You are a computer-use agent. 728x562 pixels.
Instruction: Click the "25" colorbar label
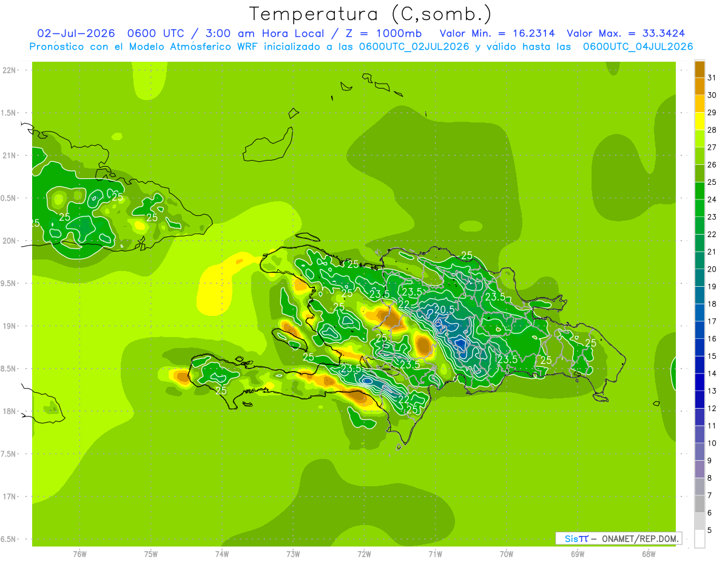[712, 182]
